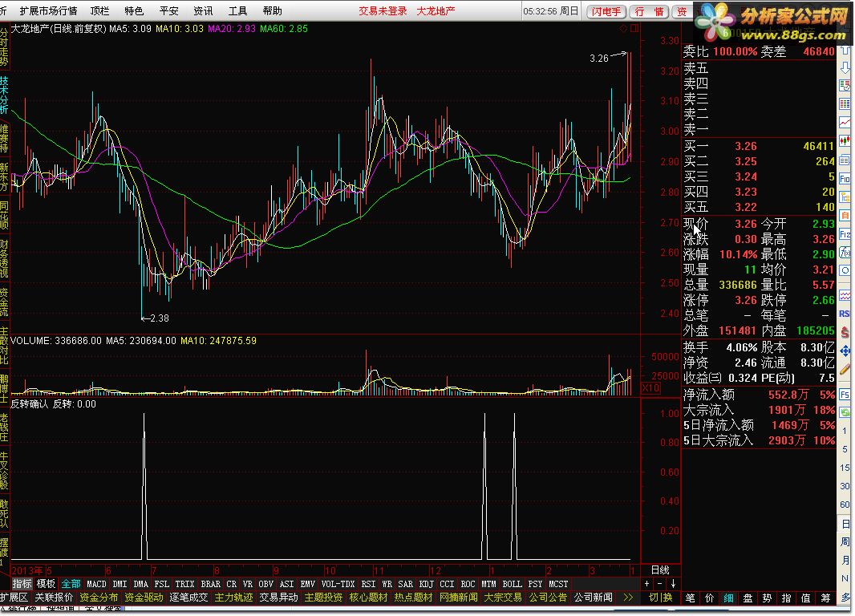The width and height of the screenshot is (855, 616).
Task: Open the 多 multi-period option
Action: (x=845, y=597)
